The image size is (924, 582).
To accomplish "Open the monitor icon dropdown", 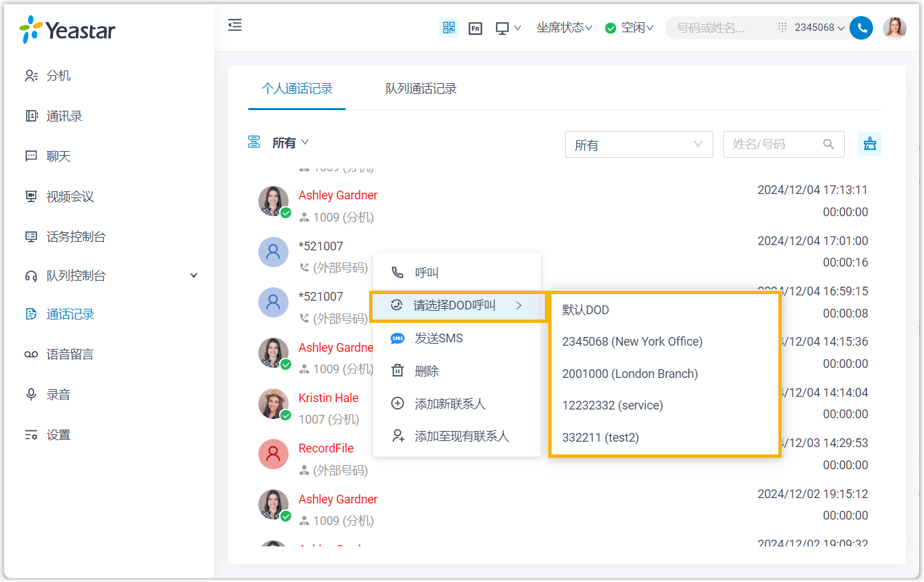I will pos(508,28).
